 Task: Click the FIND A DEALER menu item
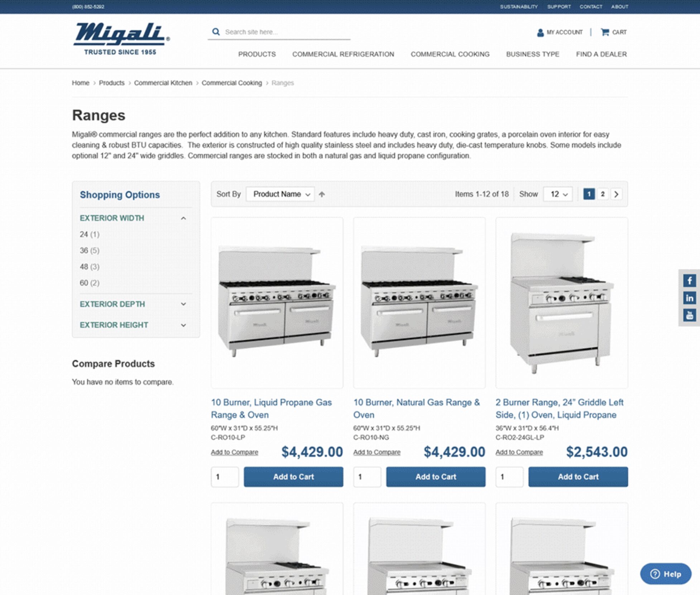601,54
